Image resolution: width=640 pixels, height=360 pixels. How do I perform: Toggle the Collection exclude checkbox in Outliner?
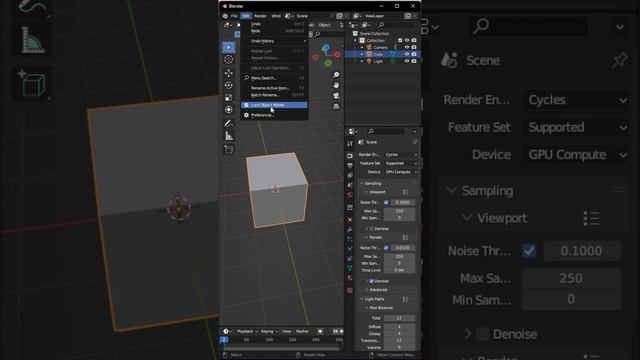click(400, 40)
